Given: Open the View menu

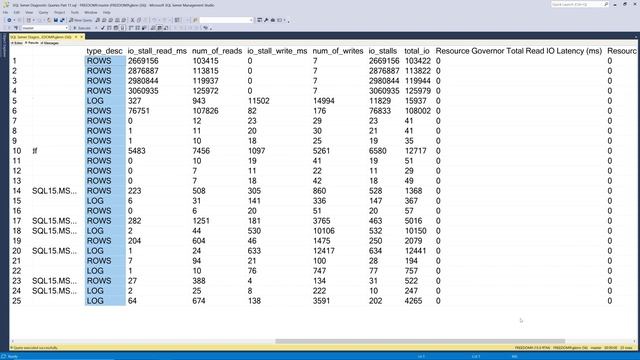Looking at the screenshot, I should pos(29,12).
